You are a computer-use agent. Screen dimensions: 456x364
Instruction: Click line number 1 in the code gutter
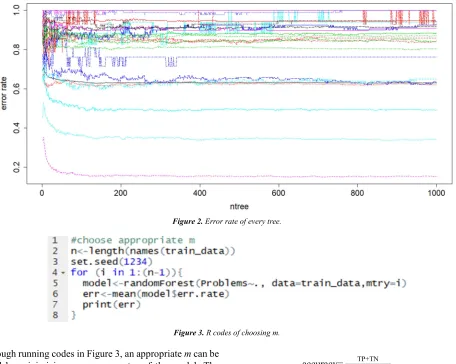[x=55, y=240]
